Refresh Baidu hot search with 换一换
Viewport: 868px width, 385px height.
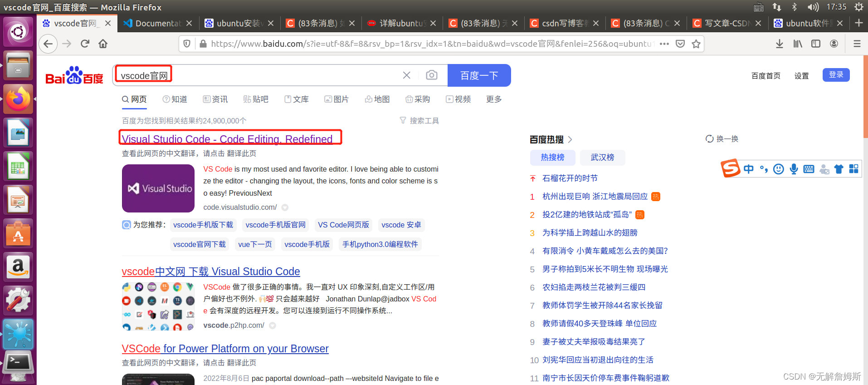[722, 138]
